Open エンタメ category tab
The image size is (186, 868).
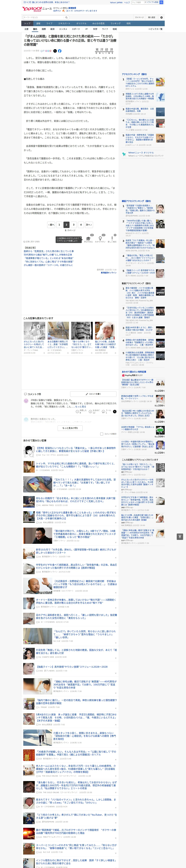[63, 29]
